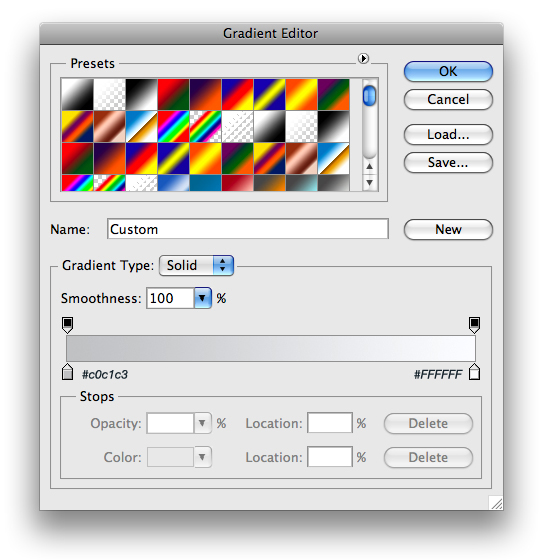Click the presets scroll up arrow

[x=370, y=166]
